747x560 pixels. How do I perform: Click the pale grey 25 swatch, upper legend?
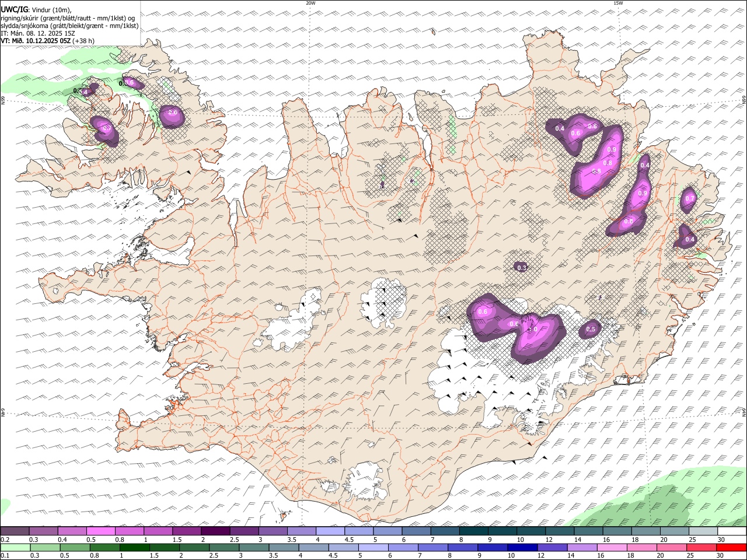(703, 531)
